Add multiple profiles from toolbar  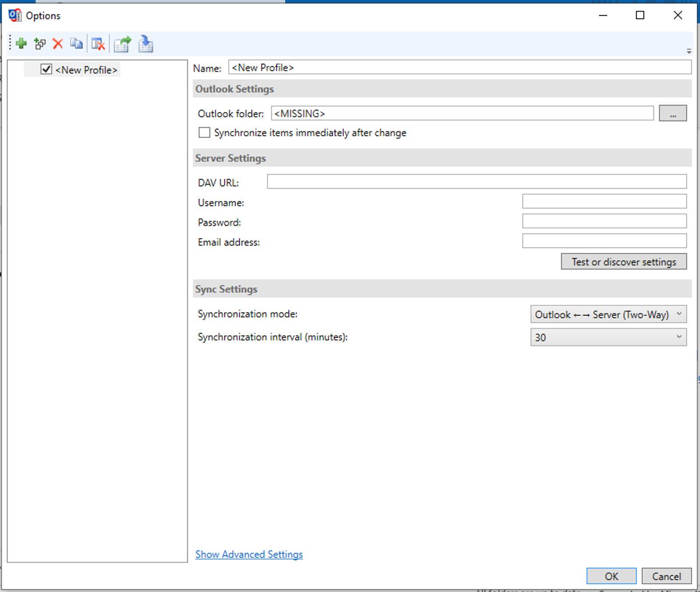40,44
